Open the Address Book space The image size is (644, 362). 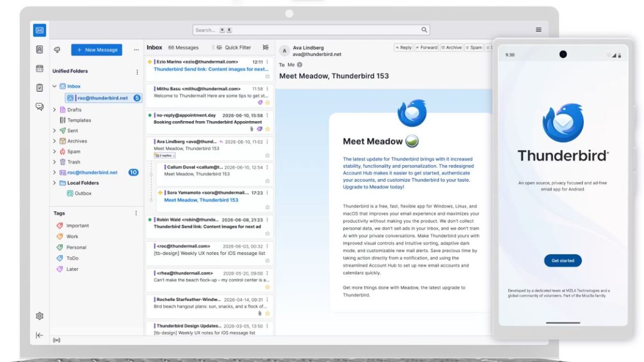(x=39, y=49)
